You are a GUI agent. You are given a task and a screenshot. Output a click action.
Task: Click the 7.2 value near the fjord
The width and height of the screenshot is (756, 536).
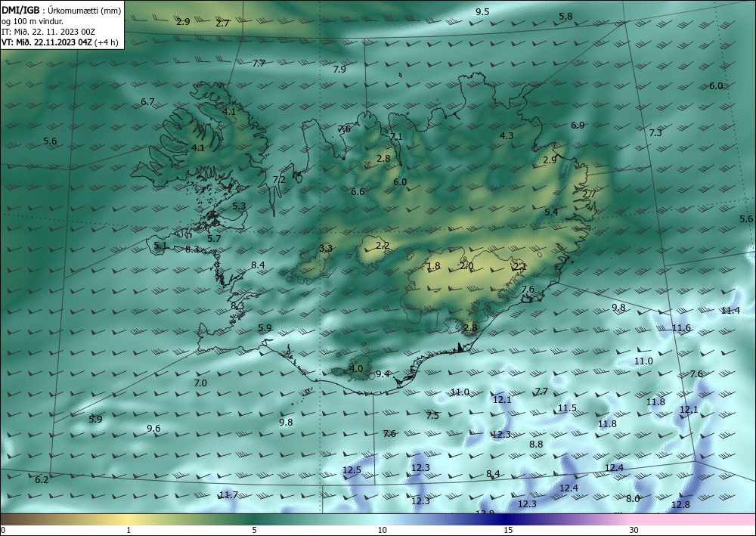coord(279,180)
